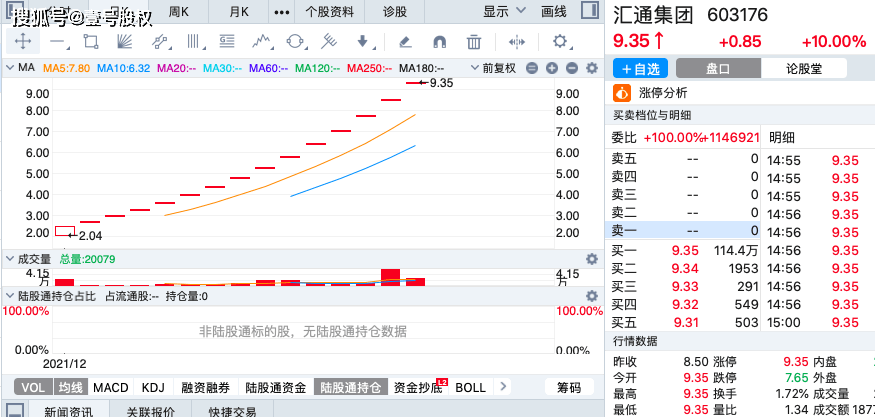Open the 个股资料 tab
875x417 pixels.
[x=330, y=12]
